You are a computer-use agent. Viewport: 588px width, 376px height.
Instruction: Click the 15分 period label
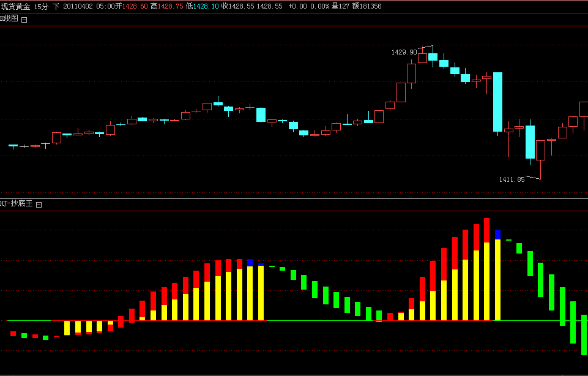coord(41,6)
